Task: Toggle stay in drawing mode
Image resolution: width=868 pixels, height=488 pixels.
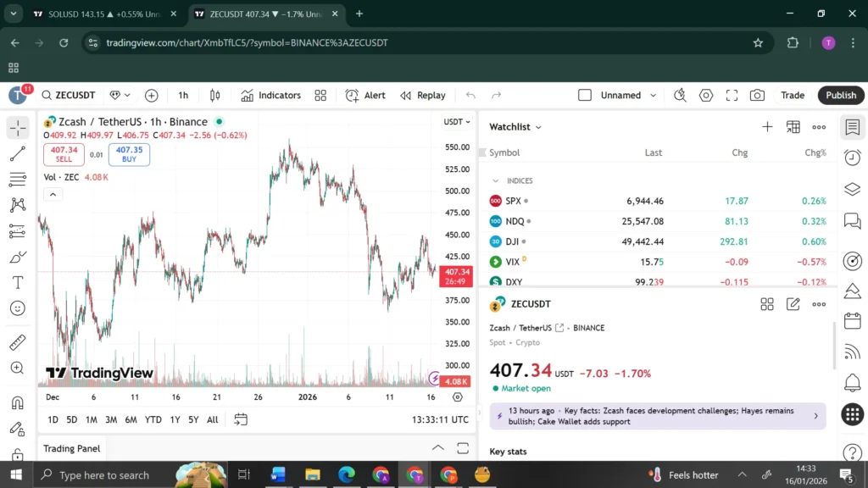Action: pyautogui.click(x=18, y=429)
